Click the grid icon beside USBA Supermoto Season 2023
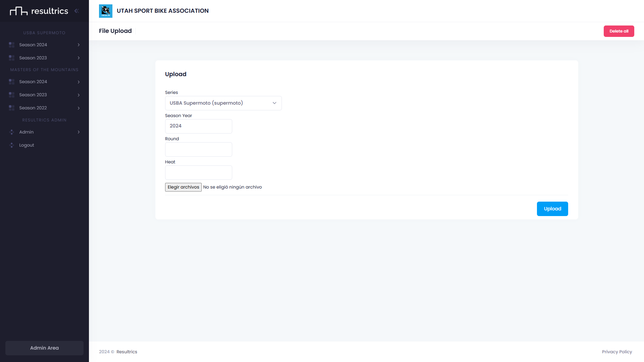The height and width of the screenshot is (362, 644). click(x=12, y=58)
